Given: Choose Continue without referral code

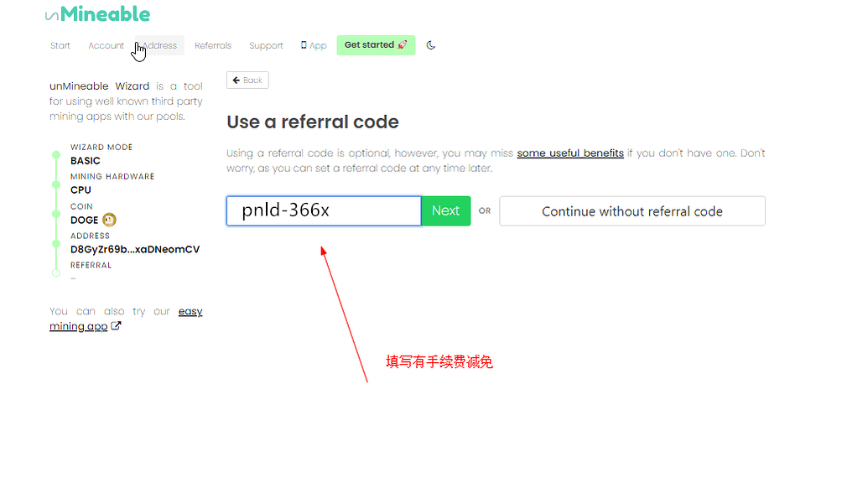Looking at the screenshot, I should 632,211.
